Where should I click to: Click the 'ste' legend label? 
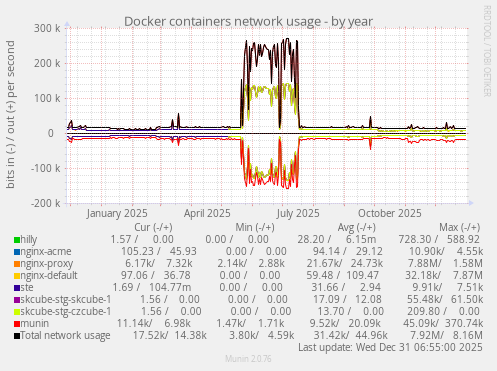coord(27,287)
